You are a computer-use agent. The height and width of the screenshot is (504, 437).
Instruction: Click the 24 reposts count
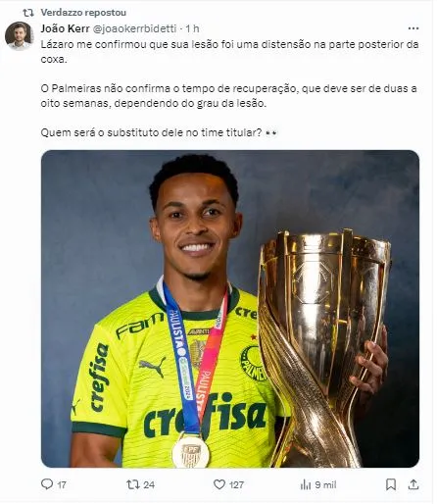point(149,484)
